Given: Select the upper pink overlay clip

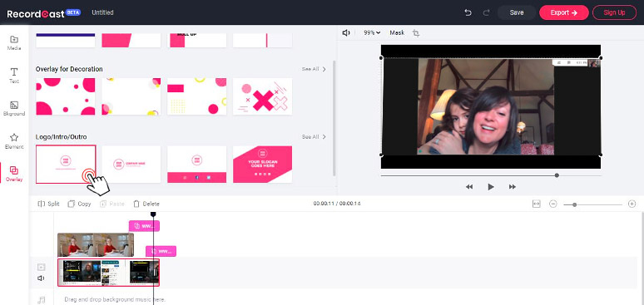Looking at the screenshot, I should coord(144,226).
